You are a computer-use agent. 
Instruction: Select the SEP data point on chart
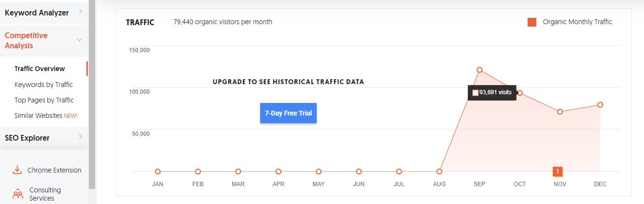[x=479, y=70]
